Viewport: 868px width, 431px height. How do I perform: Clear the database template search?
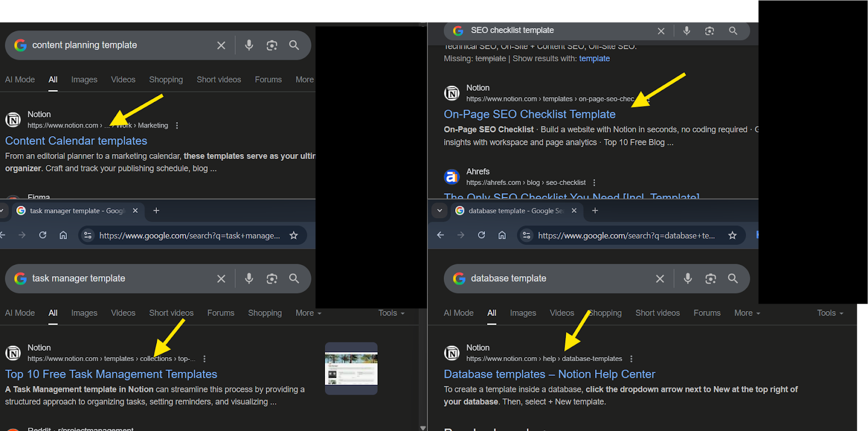tap(660, 278)
